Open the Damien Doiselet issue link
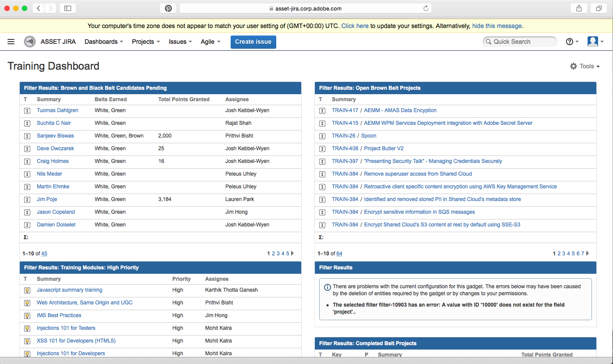This screenshot has height=364, width=613. (x=56, y=225)
